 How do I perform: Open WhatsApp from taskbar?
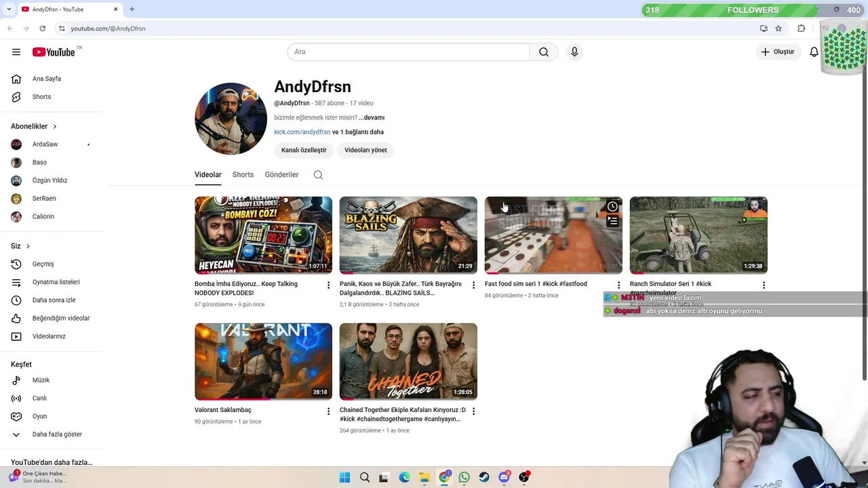[x=464, y=477]
